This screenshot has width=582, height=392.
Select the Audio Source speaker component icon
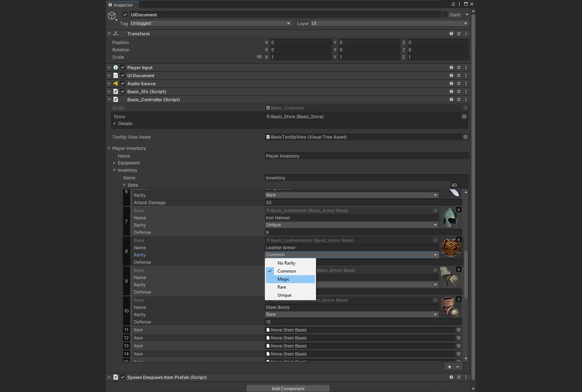[x=116, y=83]
